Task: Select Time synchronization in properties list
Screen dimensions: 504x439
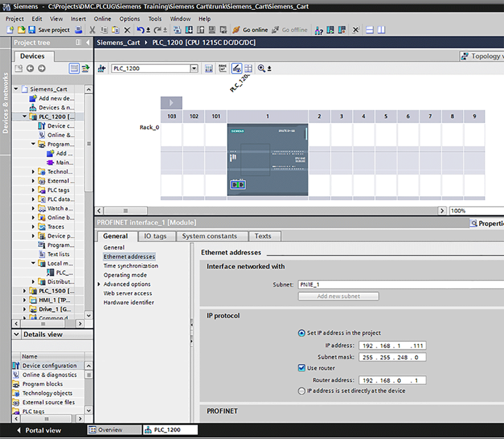Action: pyautogui.click(x=130, y=266)
